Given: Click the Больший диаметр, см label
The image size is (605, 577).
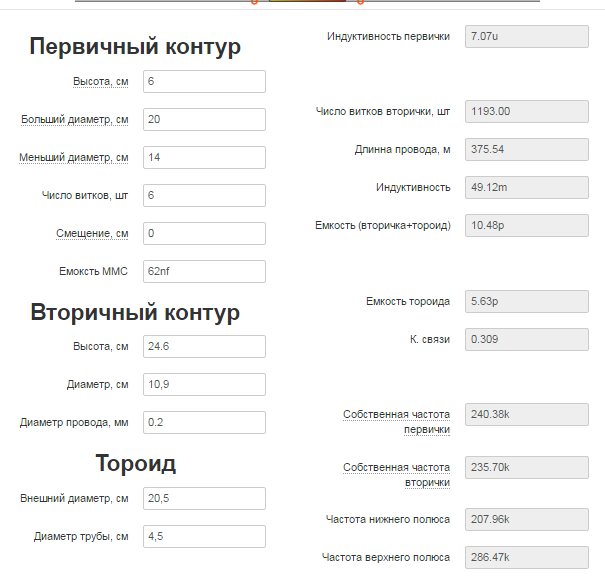Looking at the screenshot, I should click(x=75, y=120).
